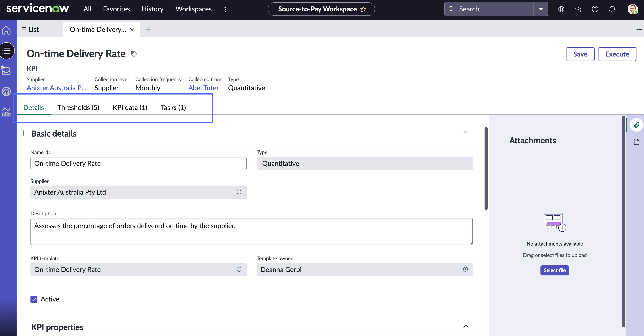Open the All menu
This screenshot has height=336, width=644.
(87, 9)
